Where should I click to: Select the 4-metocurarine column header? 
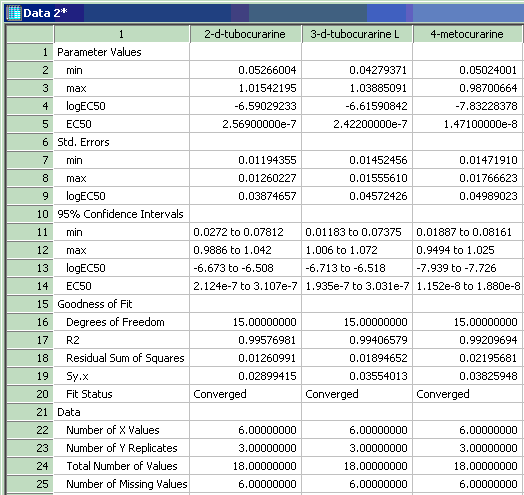[467, 34]
